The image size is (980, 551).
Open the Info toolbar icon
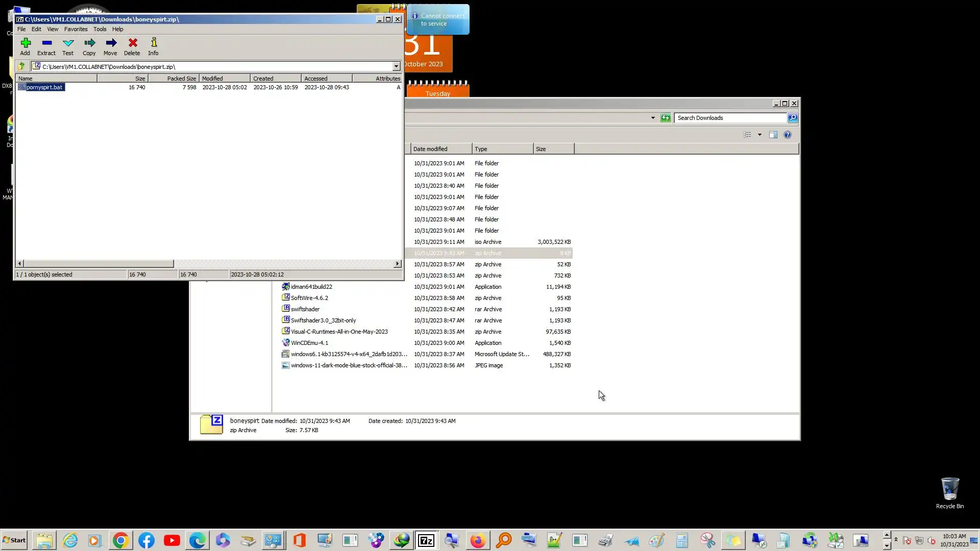point(153,46)
